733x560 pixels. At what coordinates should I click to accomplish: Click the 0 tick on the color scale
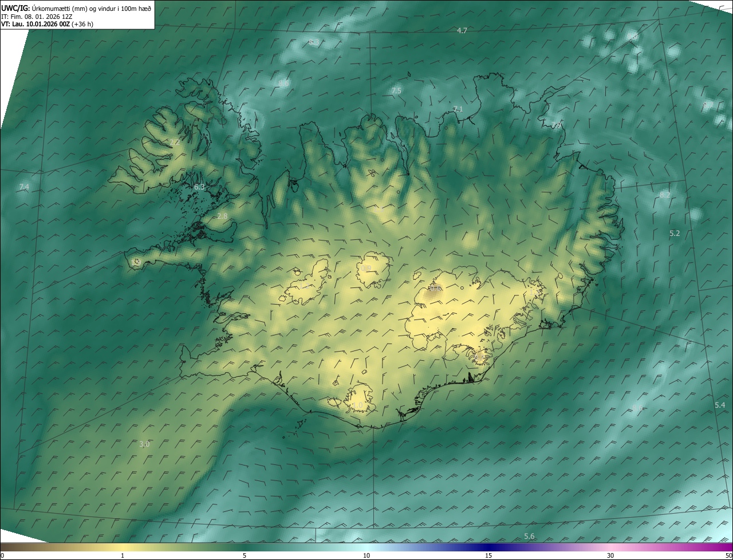coord(2,555)
